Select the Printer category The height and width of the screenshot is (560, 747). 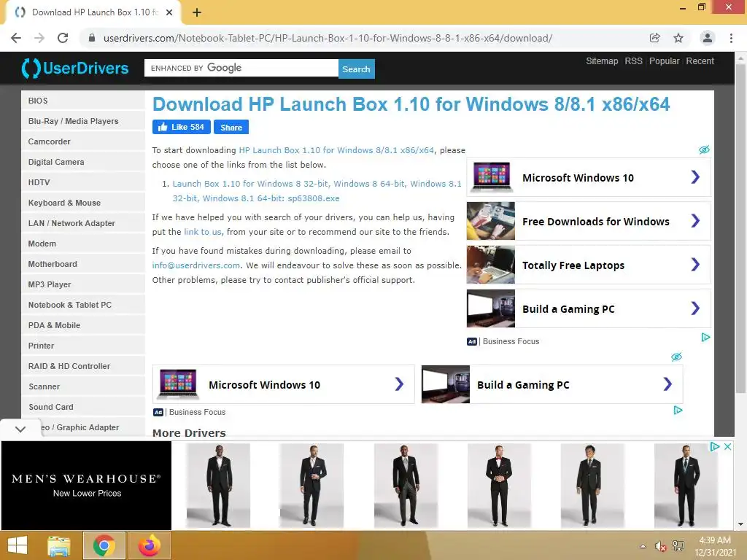83,346
